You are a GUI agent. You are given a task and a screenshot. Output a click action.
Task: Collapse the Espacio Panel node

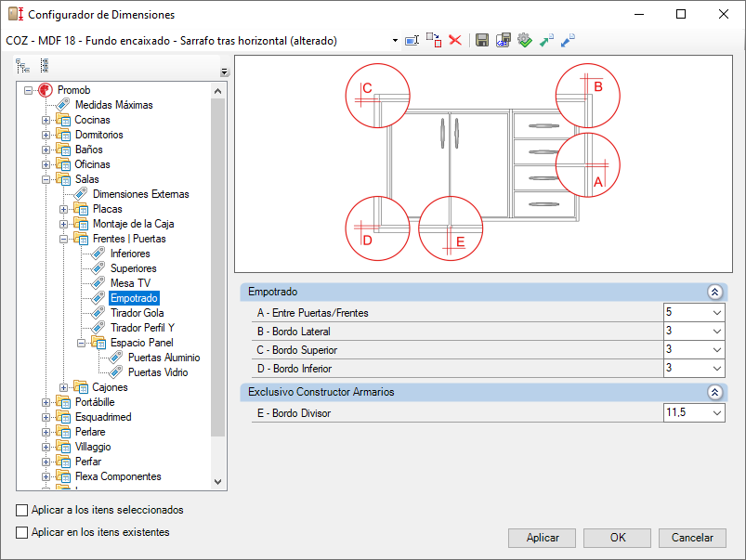click(x=81, y=343)
